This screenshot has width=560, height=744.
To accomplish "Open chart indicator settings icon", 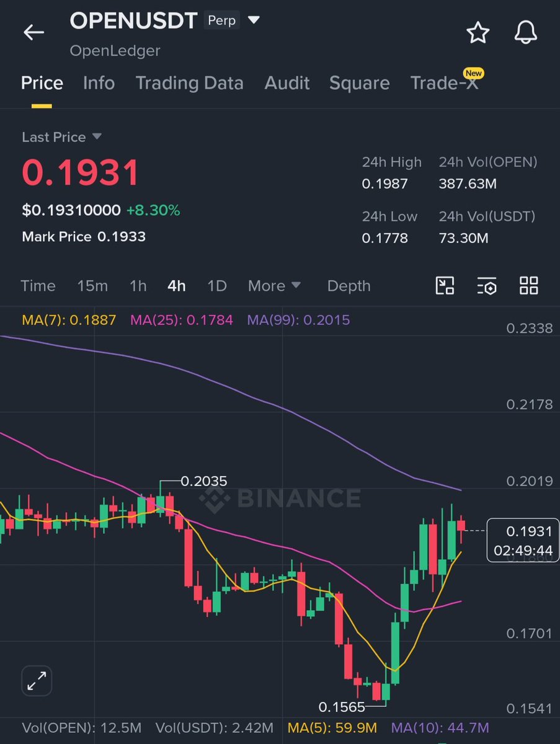I will 487,286.
